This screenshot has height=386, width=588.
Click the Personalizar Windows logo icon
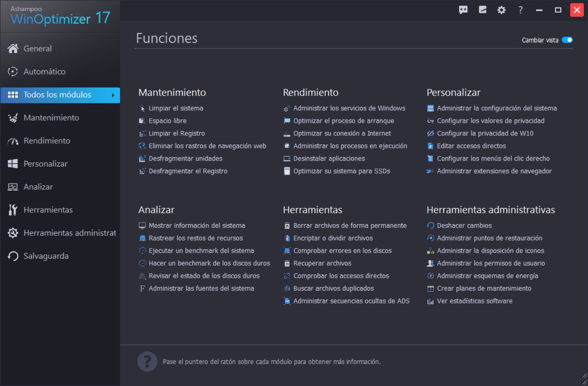[x=13, y=163]
